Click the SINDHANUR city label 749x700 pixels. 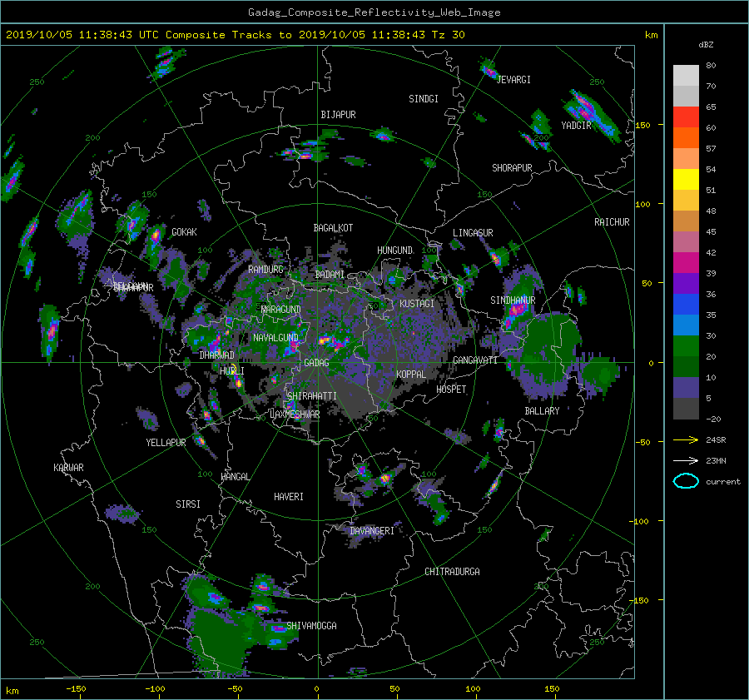[513, 300]
